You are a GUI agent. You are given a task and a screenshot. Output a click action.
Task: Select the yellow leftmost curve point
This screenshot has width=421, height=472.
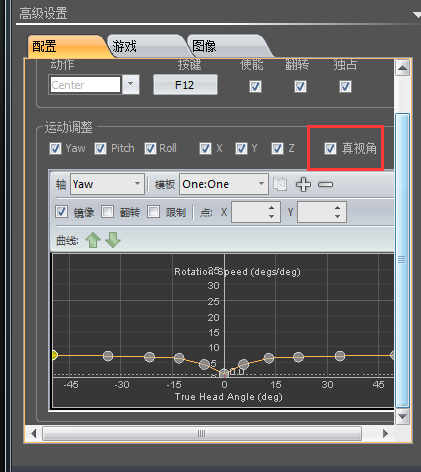click(x=54, y=355)
